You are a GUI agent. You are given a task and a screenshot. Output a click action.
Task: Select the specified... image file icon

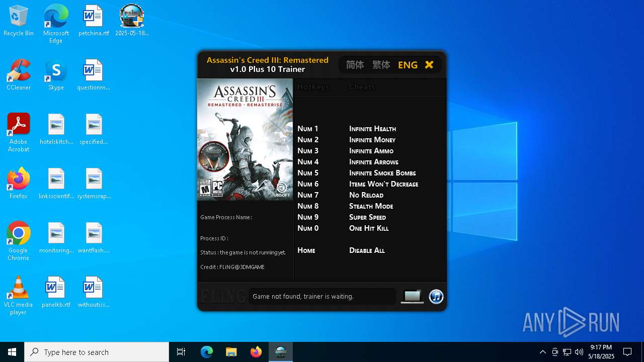(x=94, y=130)
